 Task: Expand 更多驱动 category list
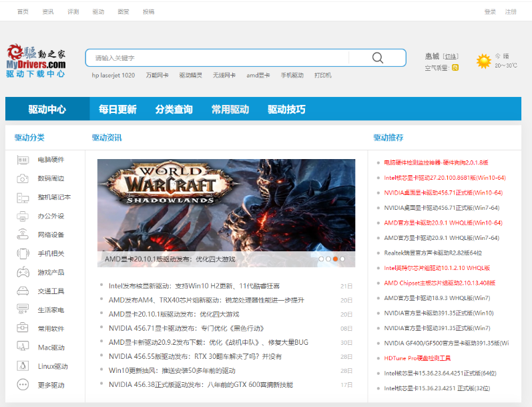(23, 385)
